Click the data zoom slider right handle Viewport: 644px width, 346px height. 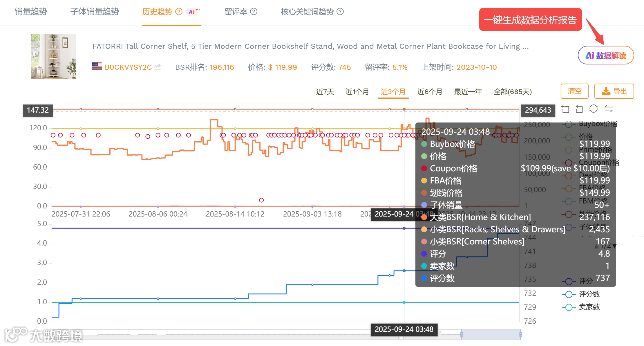pyautogui.click(x=521, y=334)
